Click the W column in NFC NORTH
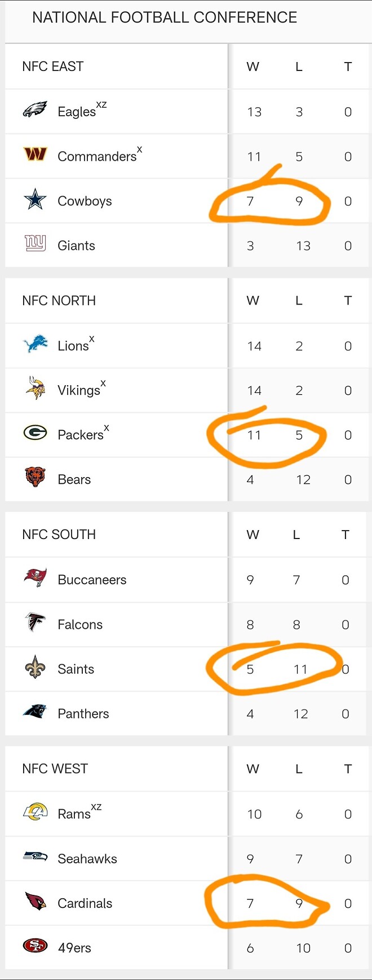Viewport: 372px width, 980px height. point(253,301)
